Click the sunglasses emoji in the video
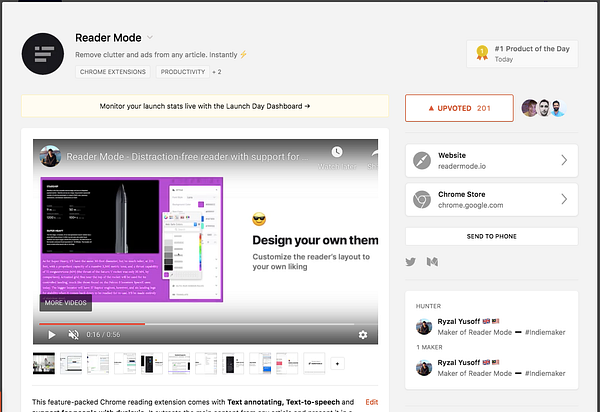 click(x=259, y=219)
